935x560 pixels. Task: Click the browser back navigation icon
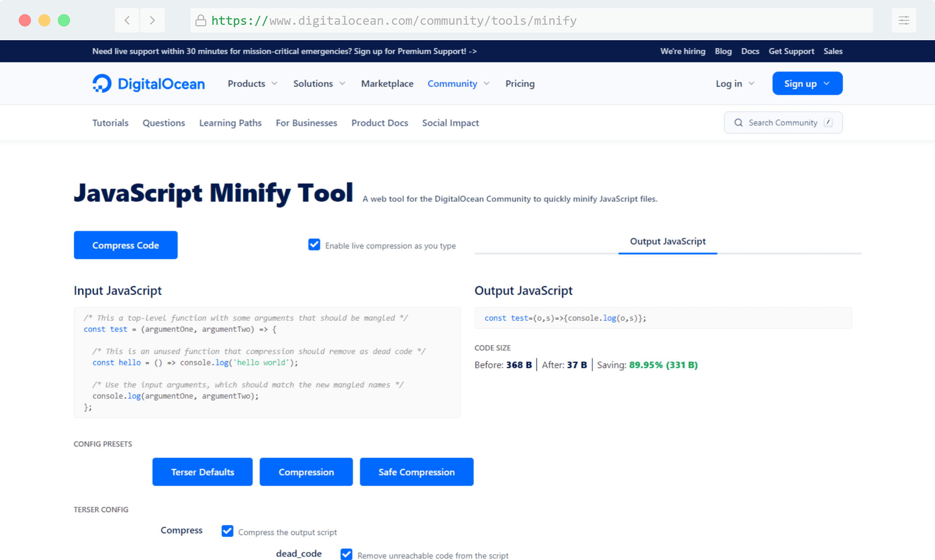[x=127, y=21]
